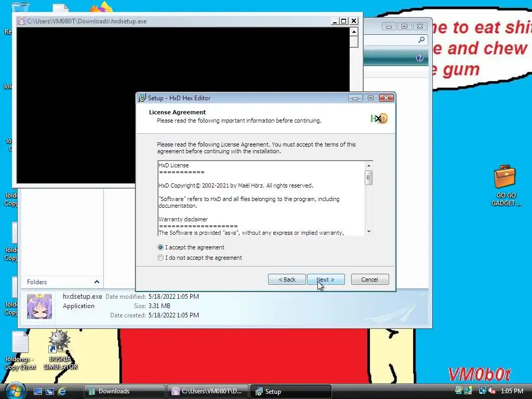Click license text scrollbar down arrow

(x=369, y=232)
